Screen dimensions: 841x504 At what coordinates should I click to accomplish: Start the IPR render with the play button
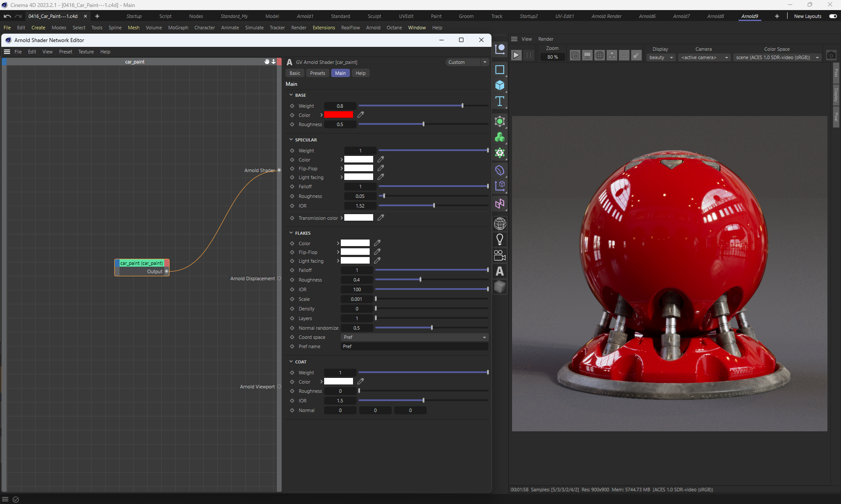pyautogui.click(x=516, y=55)
